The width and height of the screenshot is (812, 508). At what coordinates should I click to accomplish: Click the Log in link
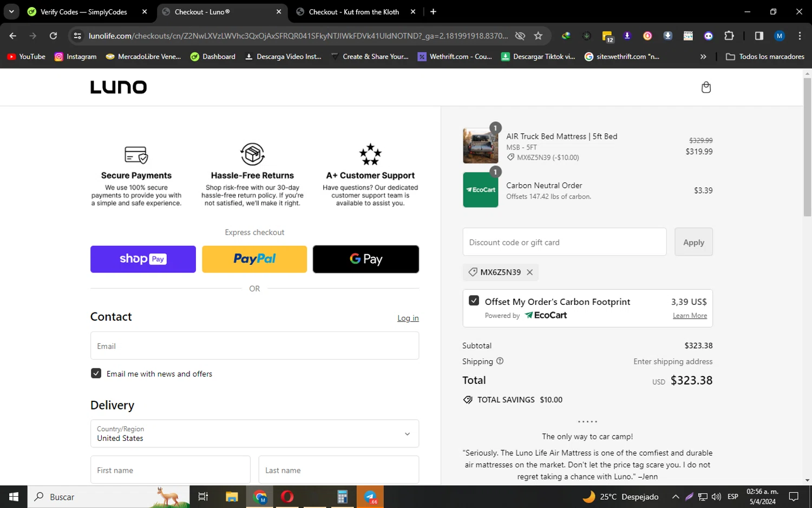pyautogui.click(x=408, y=318)
